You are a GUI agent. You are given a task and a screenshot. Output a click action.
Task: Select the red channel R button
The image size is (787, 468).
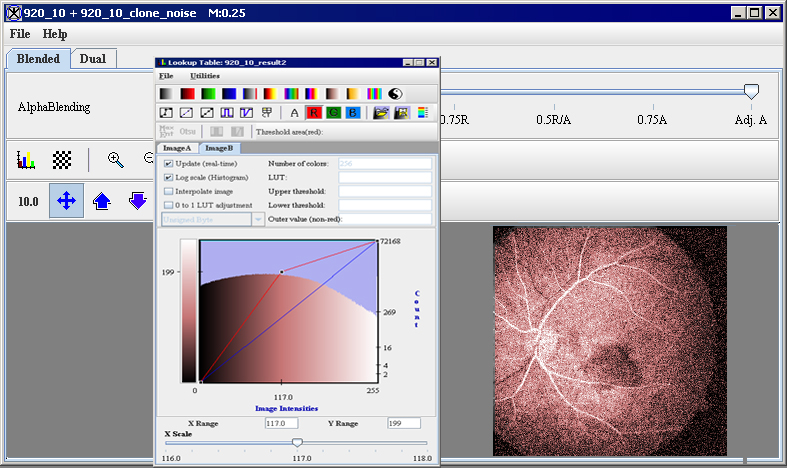pyautogui.click(x=314, y=113)
